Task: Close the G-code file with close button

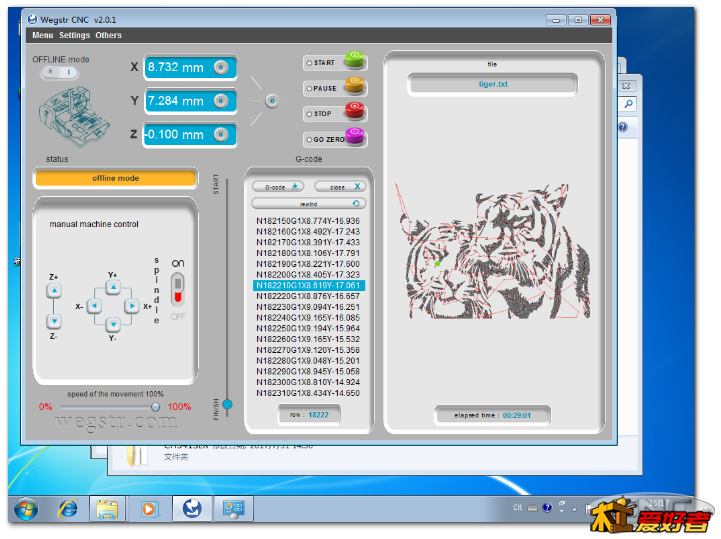Action: pyautogui.click(x=340, y=187)
